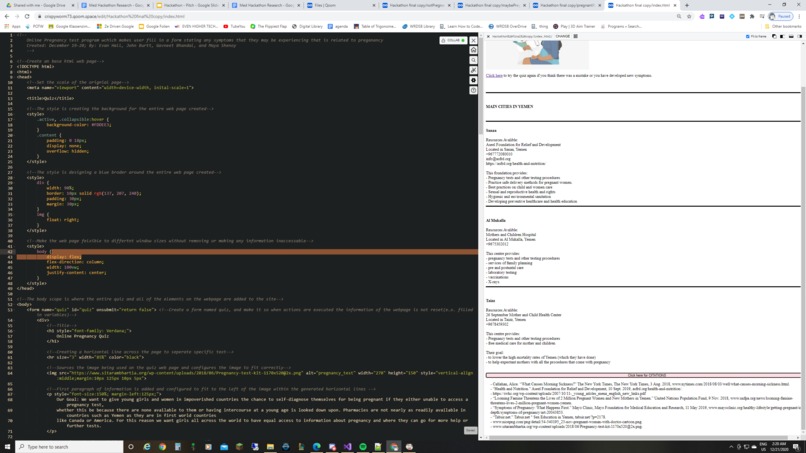Close the preview pane using its X
This screenshot has height=453, width=806.
point(488,37)
